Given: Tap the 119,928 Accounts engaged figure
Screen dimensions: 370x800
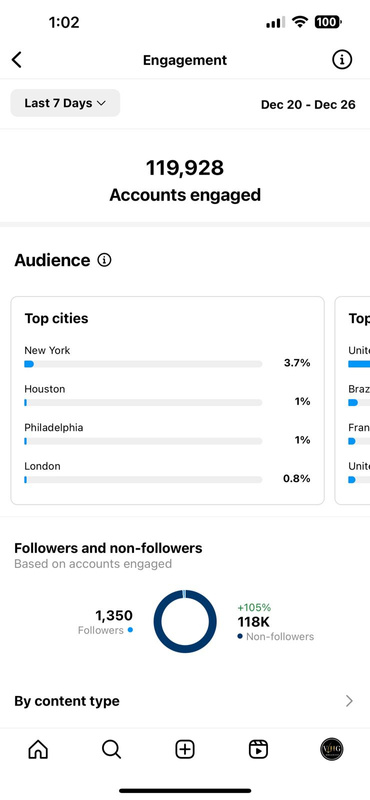Looking at the screenshot, I should (x=185, y=181).
